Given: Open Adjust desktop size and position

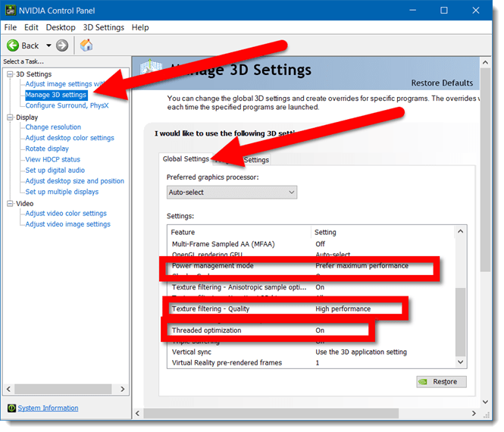Looking at the screenshot, I should point(74,181).
